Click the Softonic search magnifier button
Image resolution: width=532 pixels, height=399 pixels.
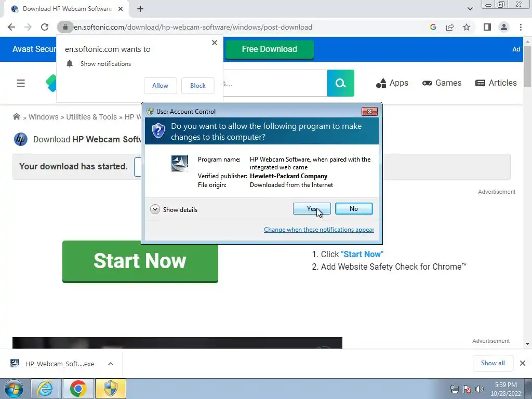[340, 83]
